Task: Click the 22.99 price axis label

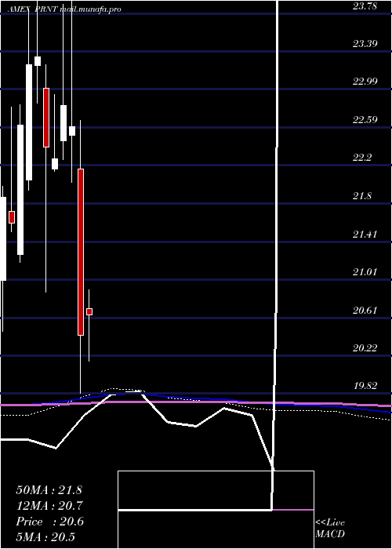Action: pos(365,82)
